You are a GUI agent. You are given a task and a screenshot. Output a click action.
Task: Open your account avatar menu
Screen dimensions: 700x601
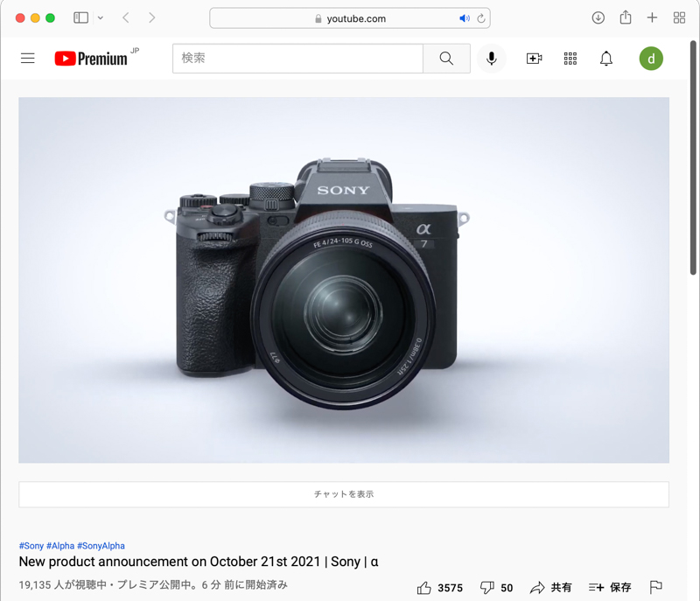tap(652, 59)
